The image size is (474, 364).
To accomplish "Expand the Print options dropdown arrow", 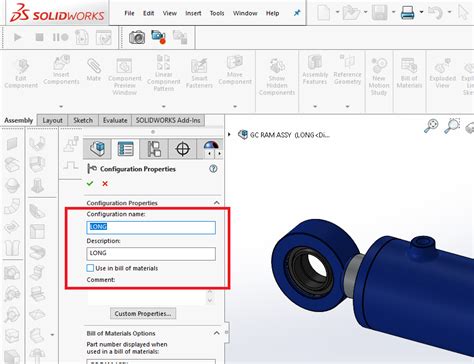I will point(421,12).
